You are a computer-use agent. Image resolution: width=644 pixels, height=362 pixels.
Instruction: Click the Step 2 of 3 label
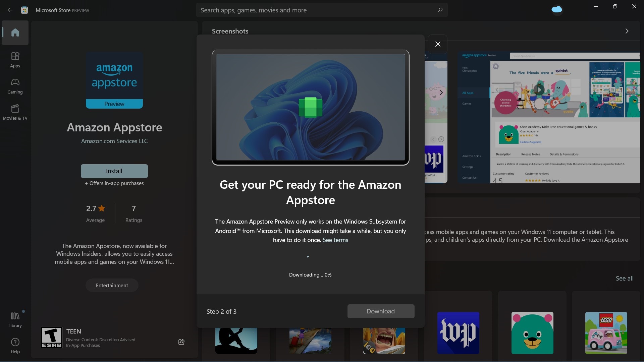(x=221, y=311)
